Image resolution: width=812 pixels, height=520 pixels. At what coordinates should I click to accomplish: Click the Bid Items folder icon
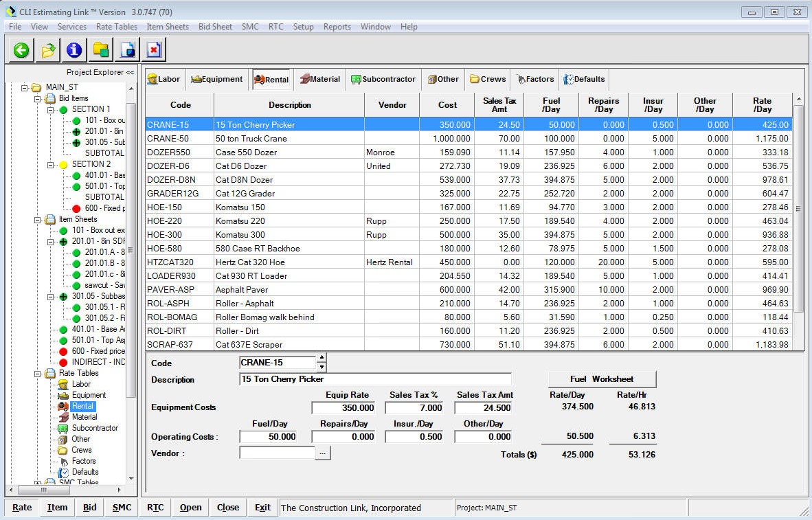(50, 98)
